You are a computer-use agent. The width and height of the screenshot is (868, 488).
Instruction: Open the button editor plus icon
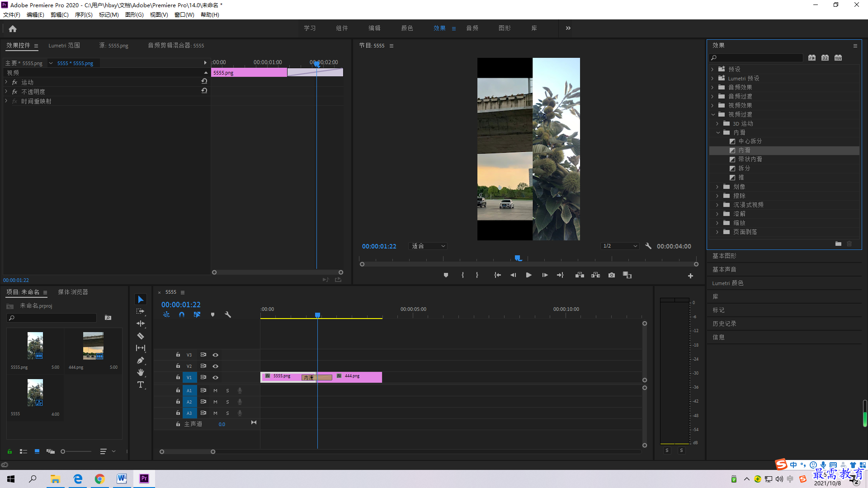[690, 276]
